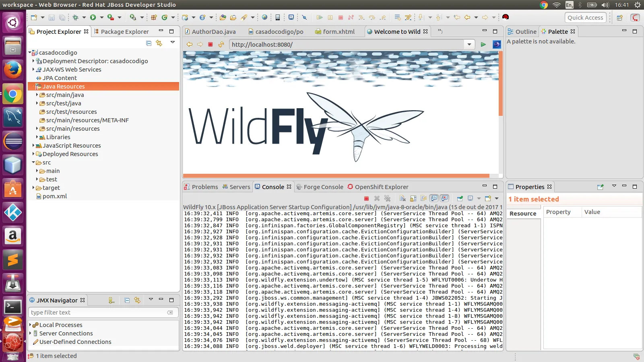644x362 pixels.
Task: Click the Pin Console icon
Action: [x=460, y=198]
